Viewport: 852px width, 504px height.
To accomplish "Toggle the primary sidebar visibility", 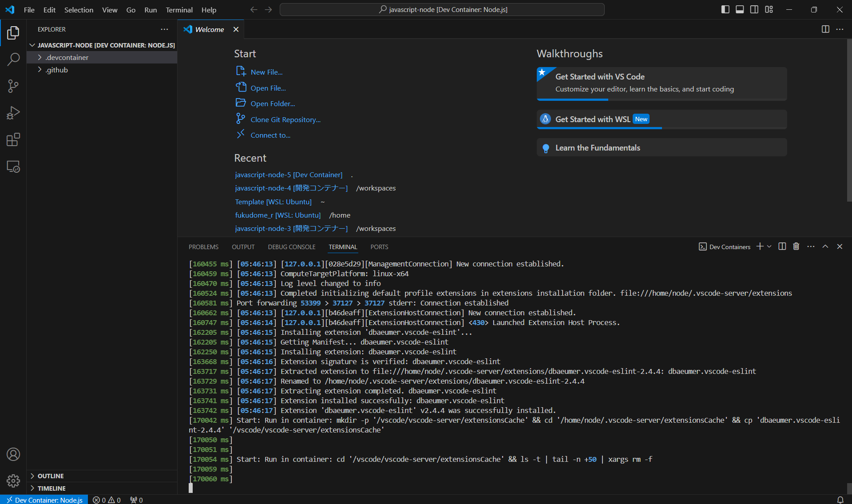I will tap(725, 9).
